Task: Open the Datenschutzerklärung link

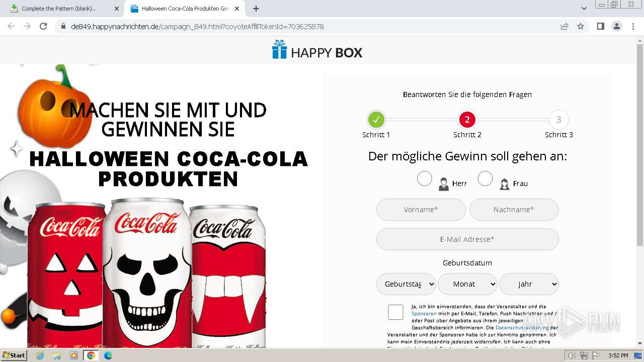Action: (522, 328)
